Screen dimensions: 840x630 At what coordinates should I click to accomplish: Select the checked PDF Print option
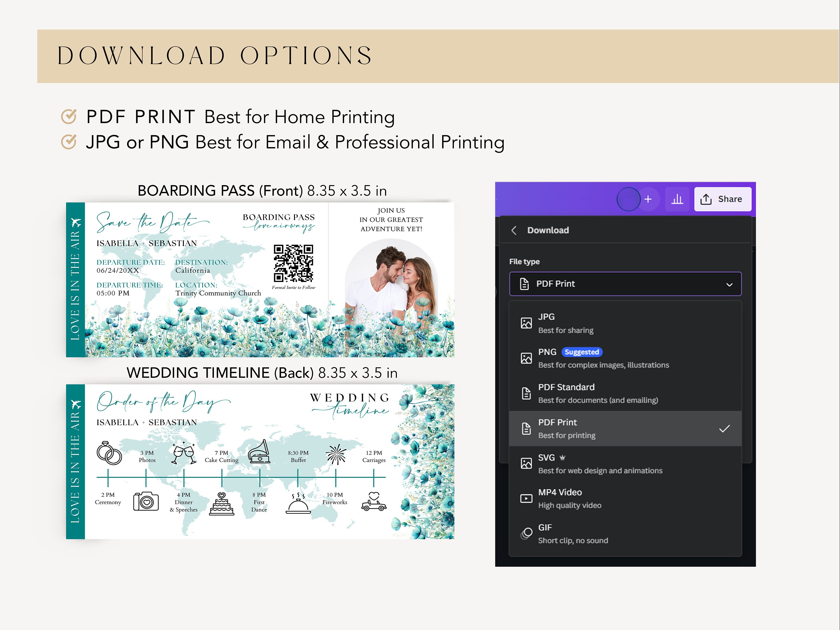coord(625,428)
